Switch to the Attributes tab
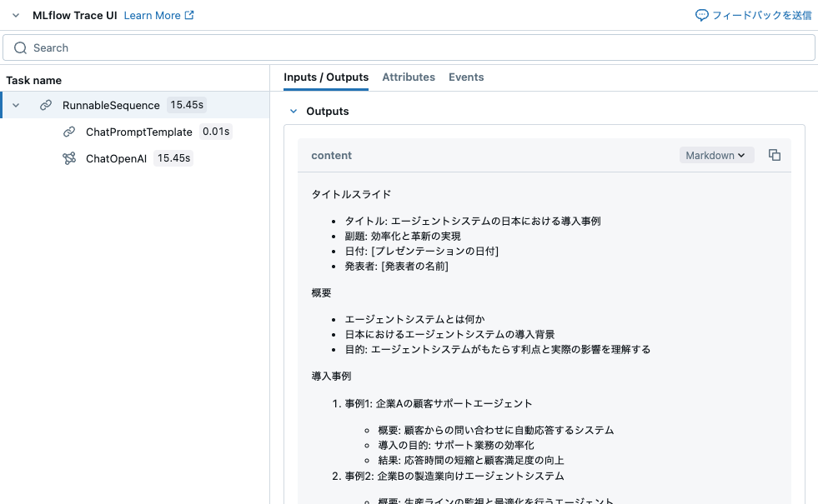 pyautogui.click(x=409, y=77)
